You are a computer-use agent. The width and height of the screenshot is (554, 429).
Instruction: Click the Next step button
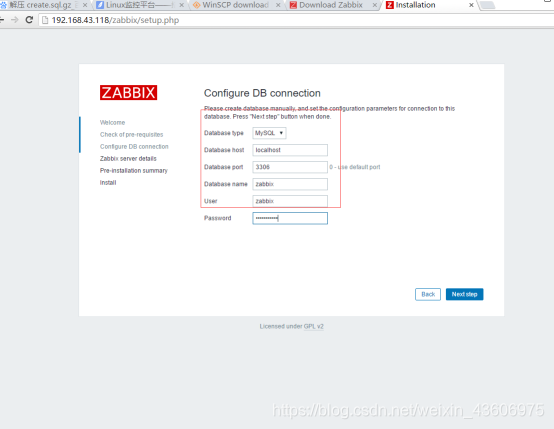[464, 294]
